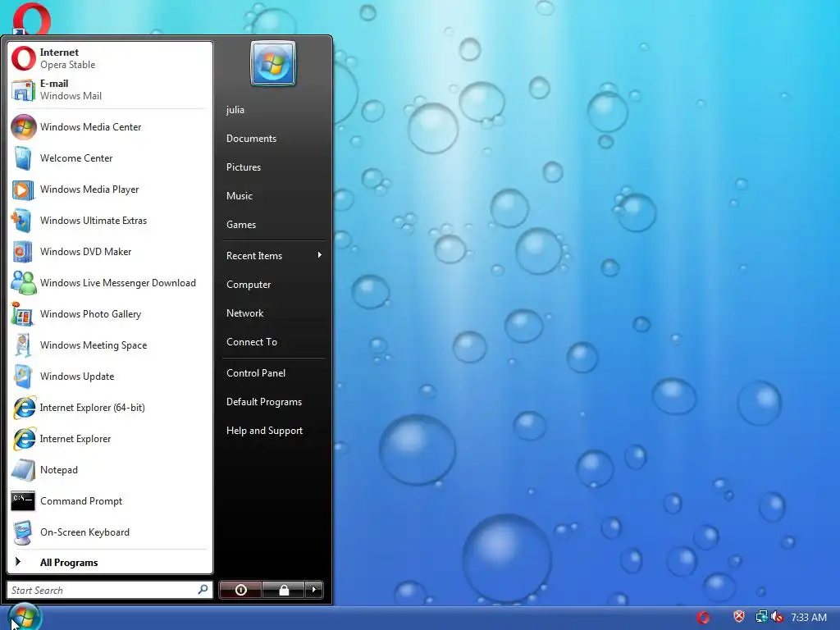Click the Welcome Center icon
The width and height of the screenshot is (840, 630).
pos(24,158)
